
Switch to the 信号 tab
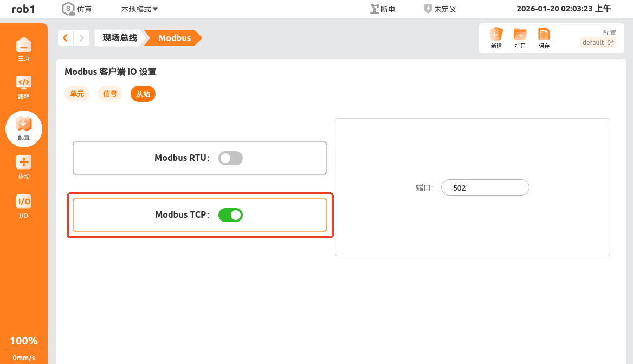pyautogui.click(x=110, y=94)
